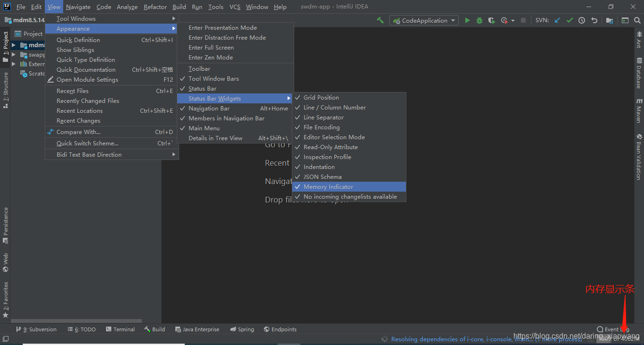The width and height of the screenshot is (644, 345).
Task: Open dropdown arrow beside the Profile icon
Action: click(x=513, y=21)
